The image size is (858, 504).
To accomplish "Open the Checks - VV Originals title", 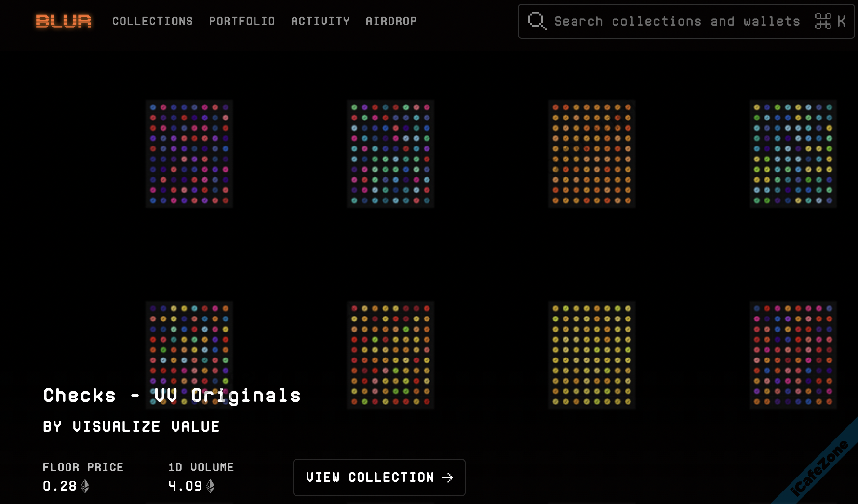I will [172, 396].
